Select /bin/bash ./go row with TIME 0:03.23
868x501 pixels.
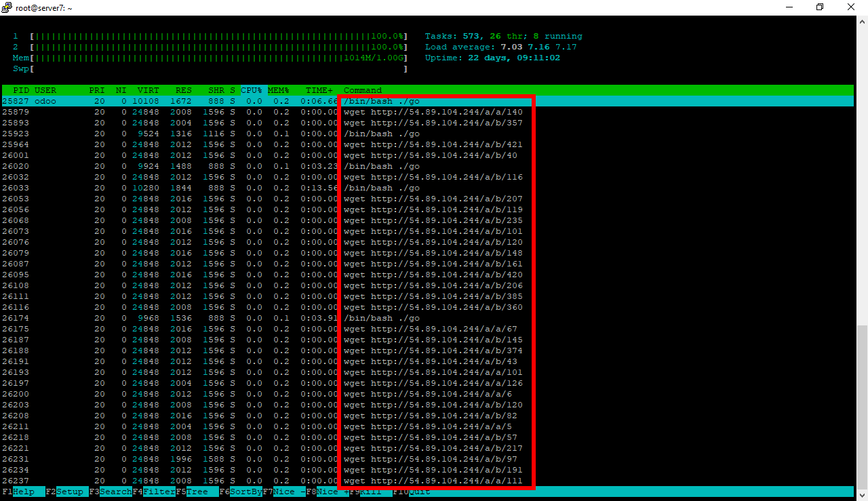427,166
